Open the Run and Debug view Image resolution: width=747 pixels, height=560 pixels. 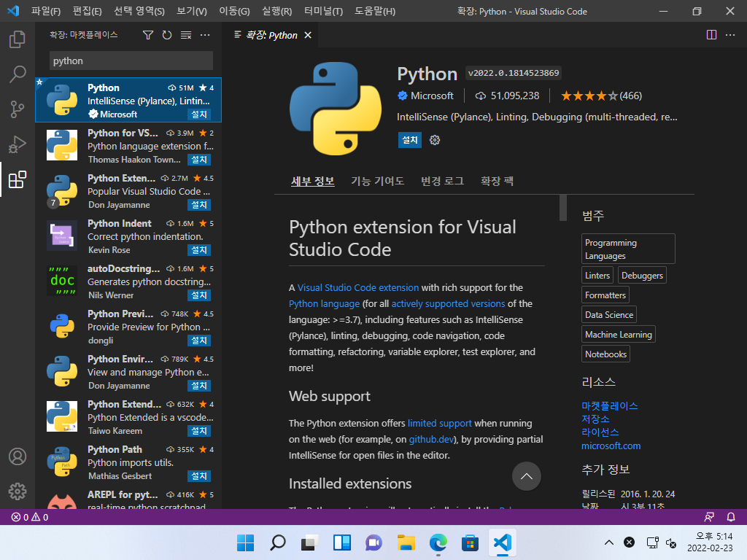coord(18,145)
